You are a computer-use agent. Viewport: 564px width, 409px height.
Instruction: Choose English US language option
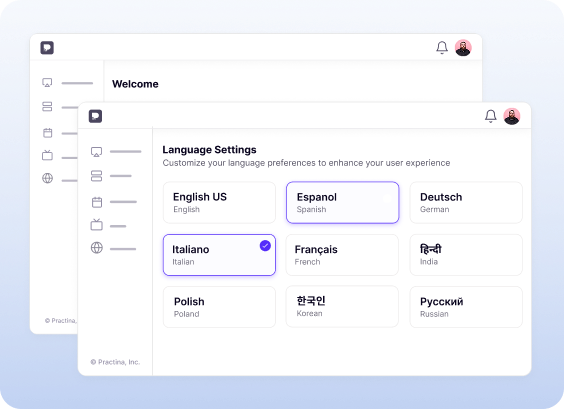click(x=219, y=203)
